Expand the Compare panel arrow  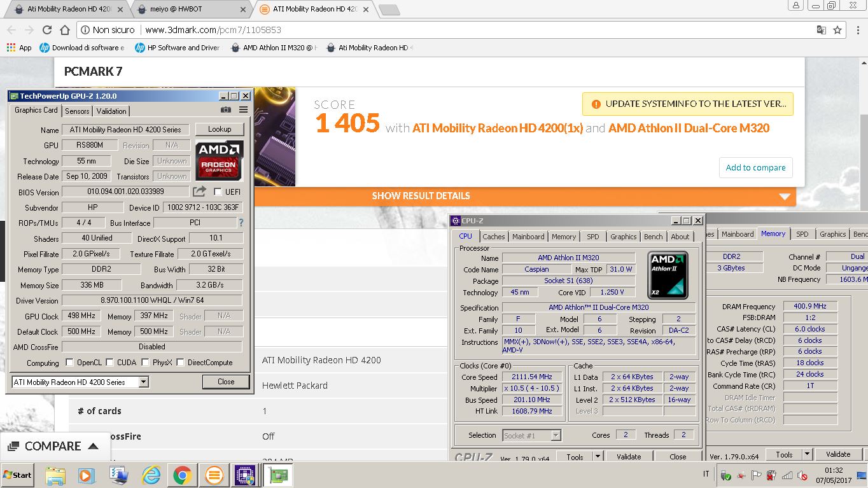[93, 446]
